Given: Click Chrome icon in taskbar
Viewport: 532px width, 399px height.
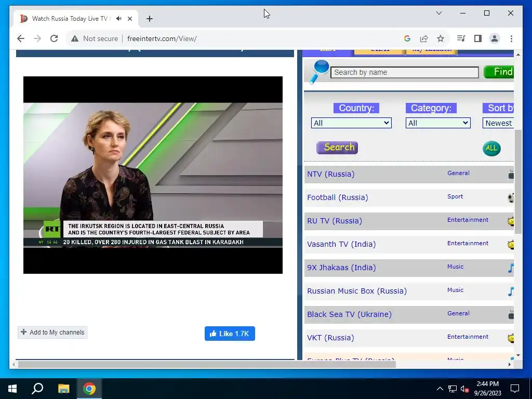Looking at the screenshot, I should pos(89,389).
